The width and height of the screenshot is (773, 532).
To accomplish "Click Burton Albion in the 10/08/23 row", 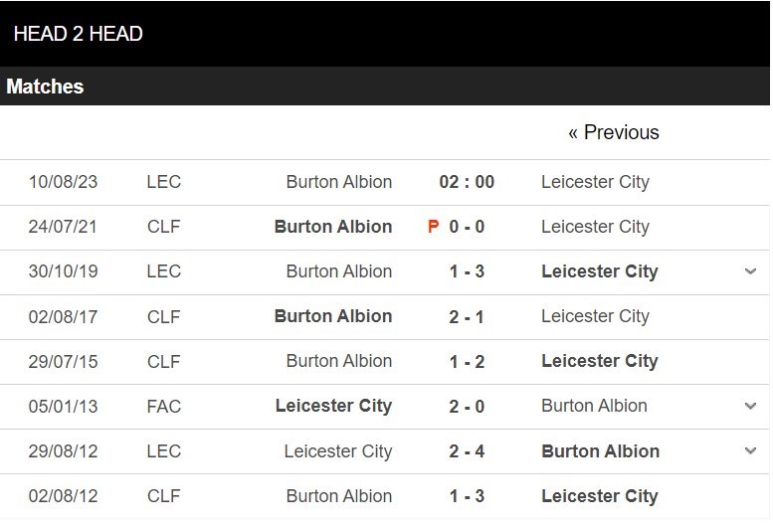I will click(x=339, y=182).
